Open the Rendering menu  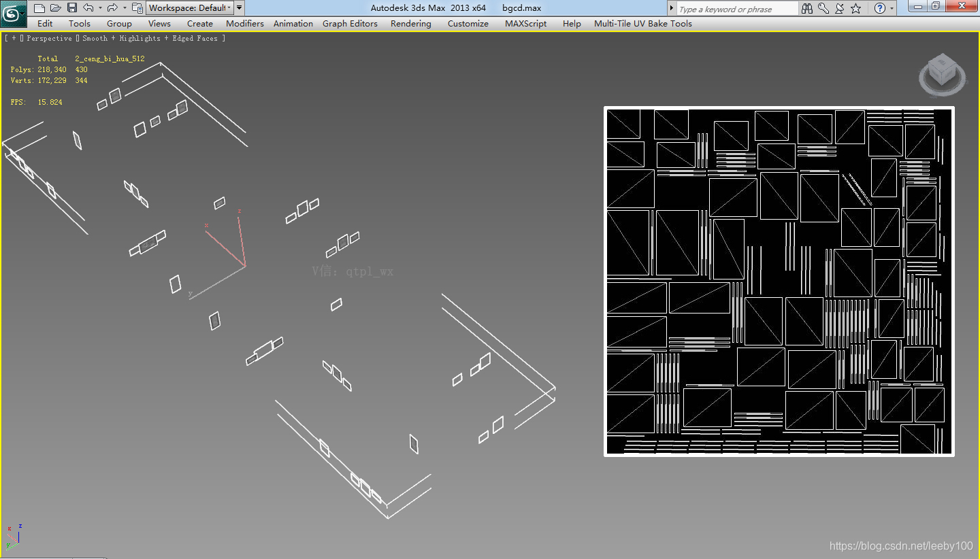(x=411, y=23)
